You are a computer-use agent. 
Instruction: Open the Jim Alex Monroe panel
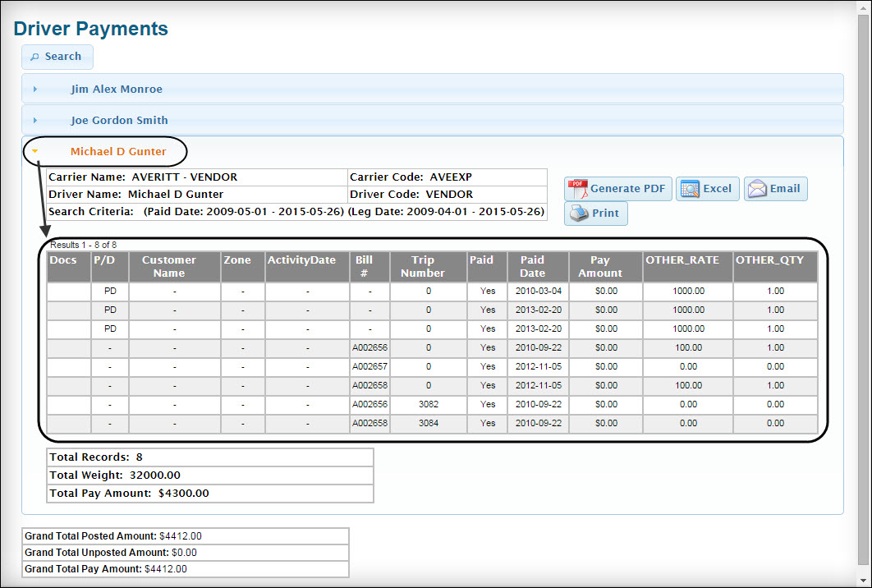coord(117,89)
